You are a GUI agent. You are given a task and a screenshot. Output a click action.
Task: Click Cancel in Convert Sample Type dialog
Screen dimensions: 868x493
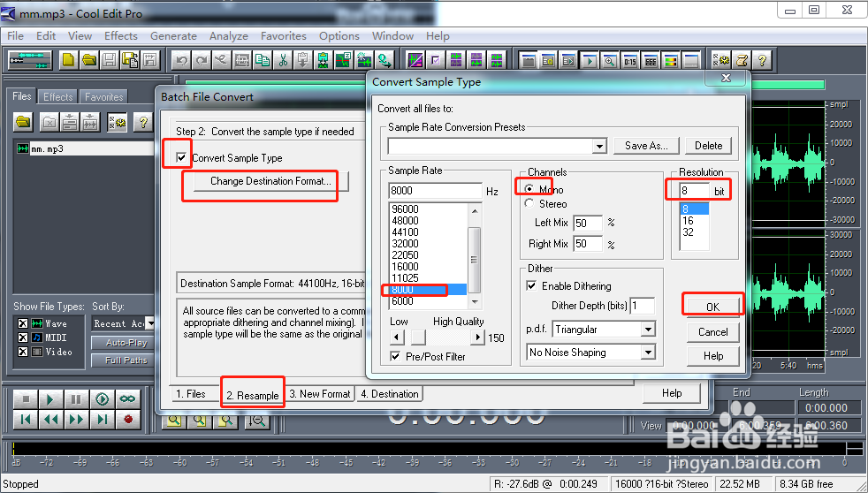click(713, 332)
